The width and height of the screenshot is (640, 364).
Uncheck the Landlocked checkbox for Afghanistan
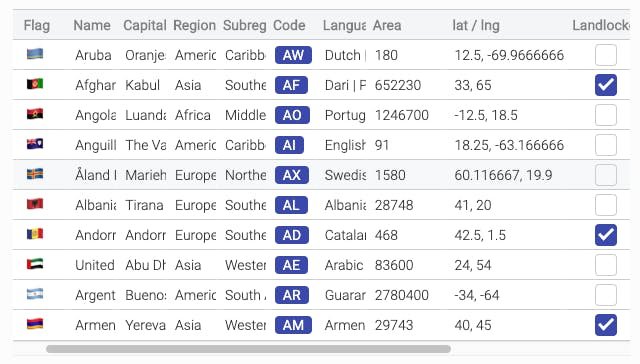(x=606, y=85)
